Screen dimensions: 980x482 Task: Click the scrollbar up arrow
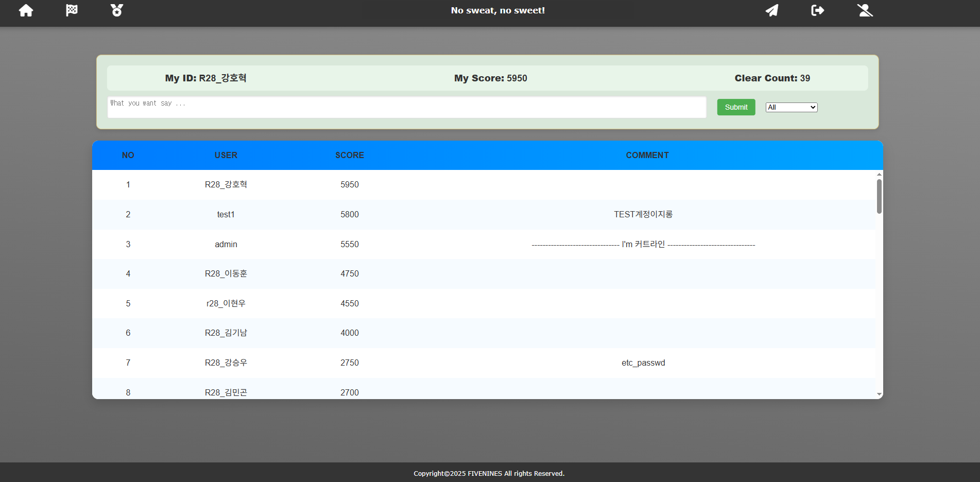pos(879,175)
